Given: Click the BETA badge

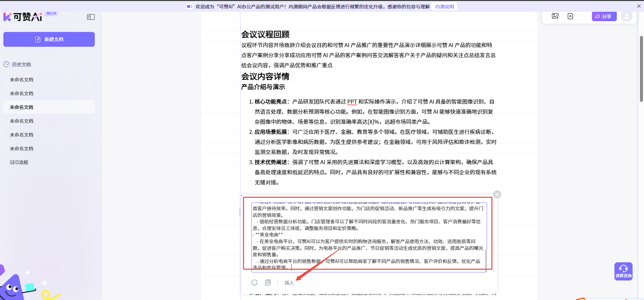Looking at the screenshot, I should tap(51, 13).
